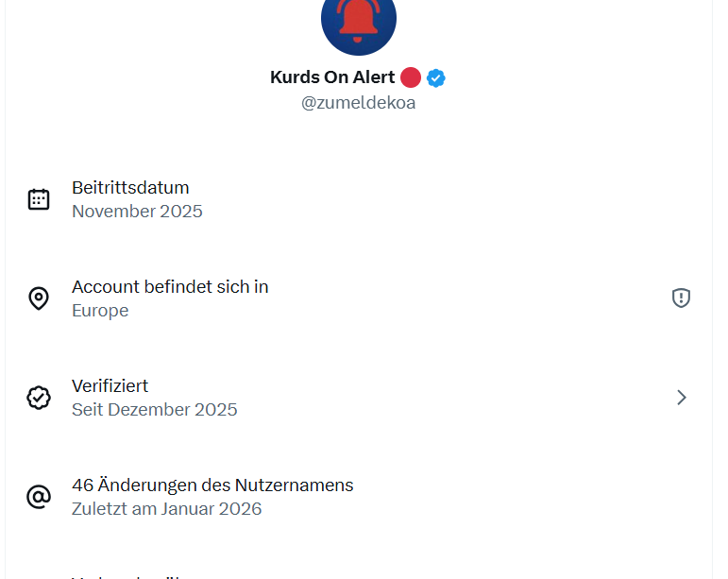Screen dimensions: 728x579
Task: Click '46 Änderungen des Nutzernamens' entry
Action: click(x=212, y=485)
